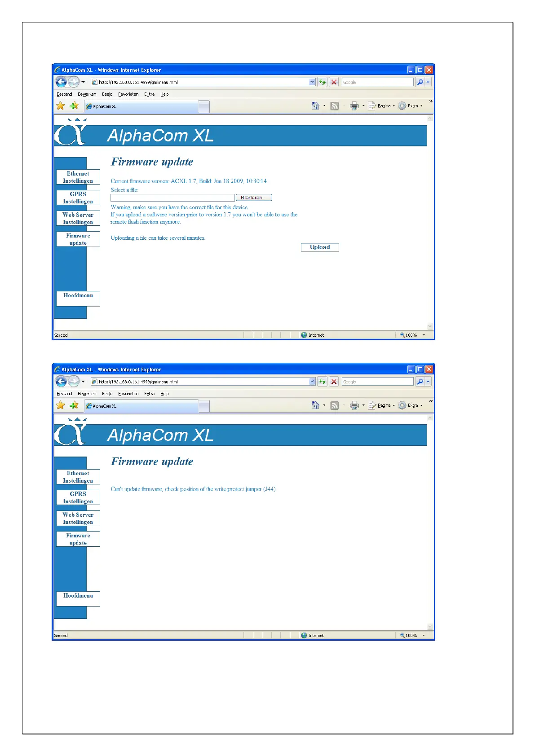Click search magnifier in bottom browser window

click(420, 382)
